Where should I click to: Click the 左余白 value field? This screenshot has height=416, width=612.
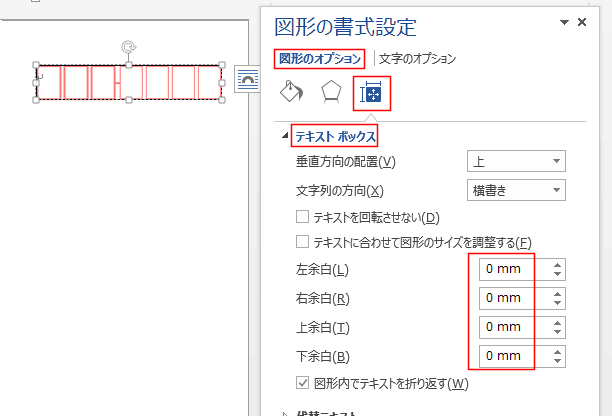[x=504, y=269]
